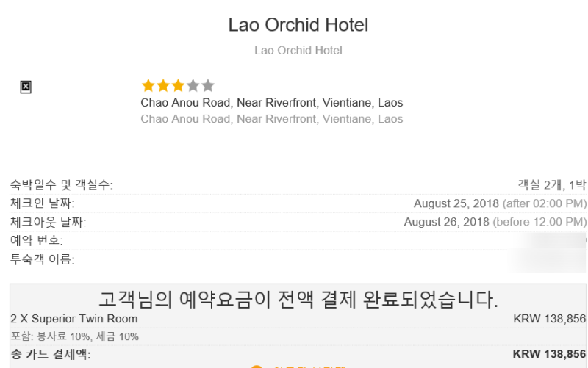588x368 pixels.
Task: Click the third gold rating star
Action: tap(178, 85)
